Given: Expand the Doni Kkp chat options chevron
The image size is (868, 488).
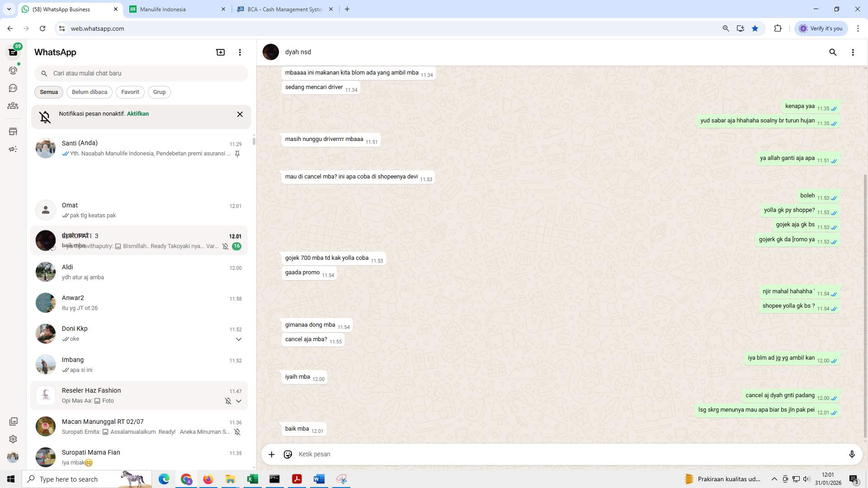Looking at the screenshot, I should click(239, 339).
